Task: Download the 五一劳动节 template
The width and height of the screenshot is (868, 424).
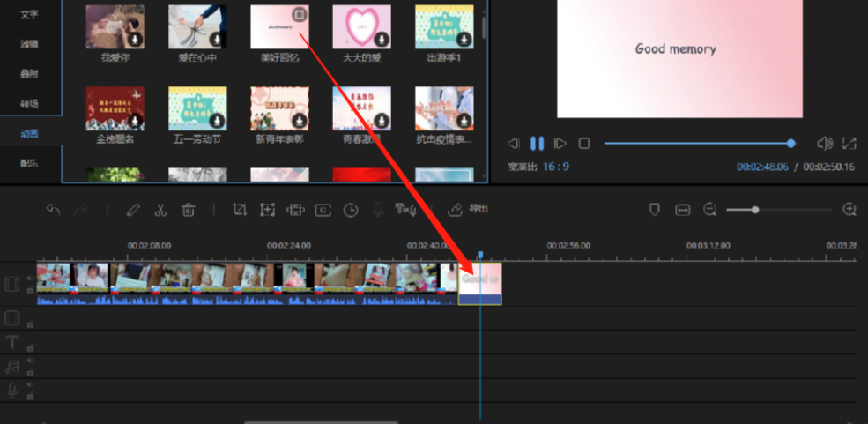Action: (x=218, y=121)
